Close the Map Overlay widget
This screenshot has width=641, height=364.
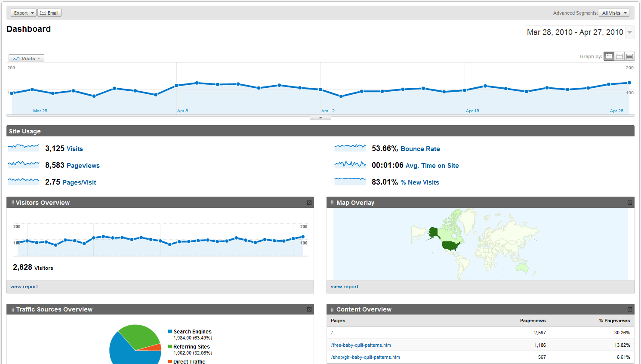point(630,203)
